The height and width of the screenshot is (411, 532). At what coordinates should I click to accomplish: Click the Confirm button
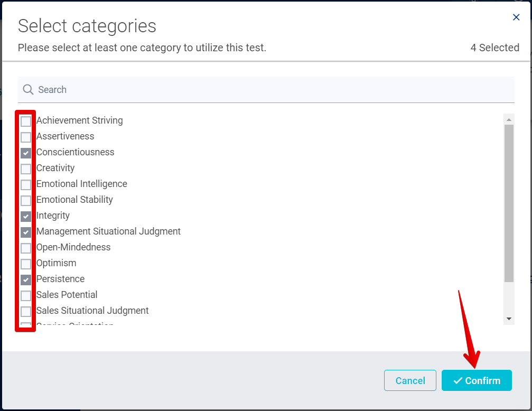(x=477, y=380)
